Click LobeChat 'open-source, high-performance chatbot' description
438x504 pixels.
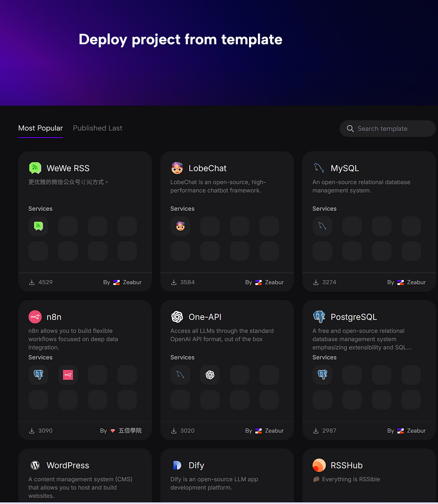[x=218, y=186]
